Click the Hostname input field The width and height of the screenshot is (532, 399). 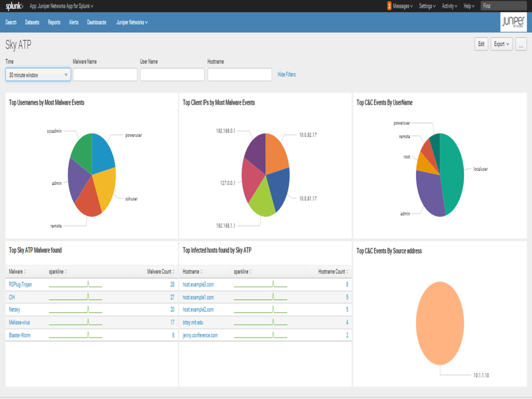[x=240, y=74]
